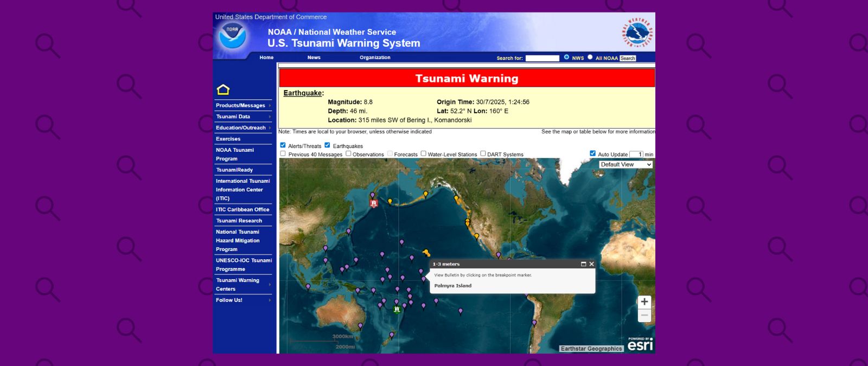Screen dimensions: 868x366
Task: Select the All NOAA radio button
Action: pyautogui.click(x=590, y=57)
